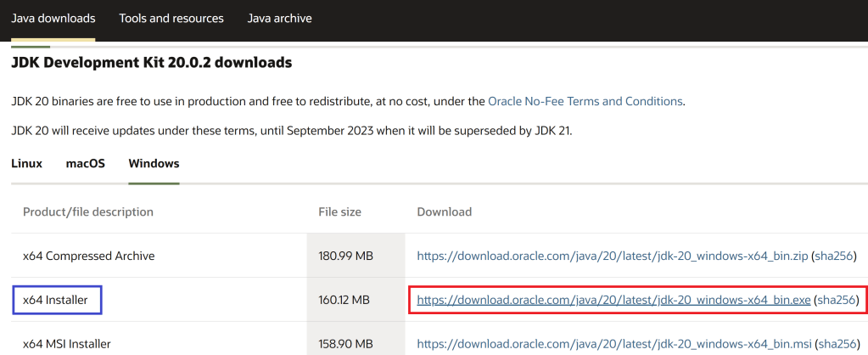Download the windows-x64_bin.exe installer link
This screenshot has width=868, height=355.
click(x=613, y=300)
